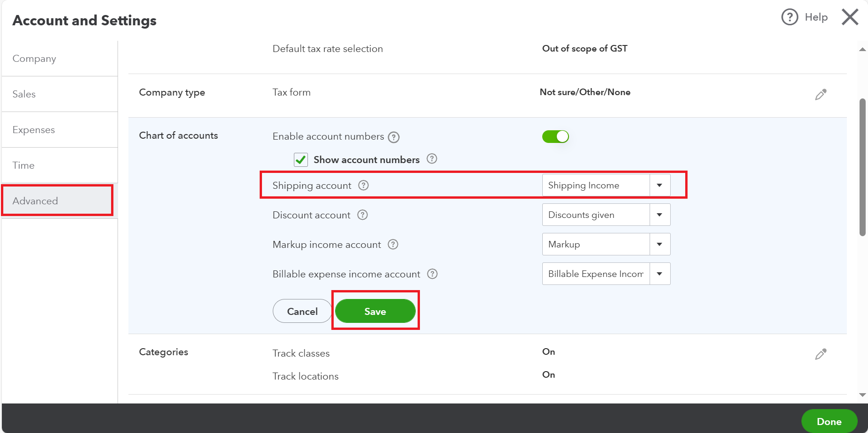868x433 pixels.
Task: Edit Categories section with pencil icon
Action: point(820,354)
